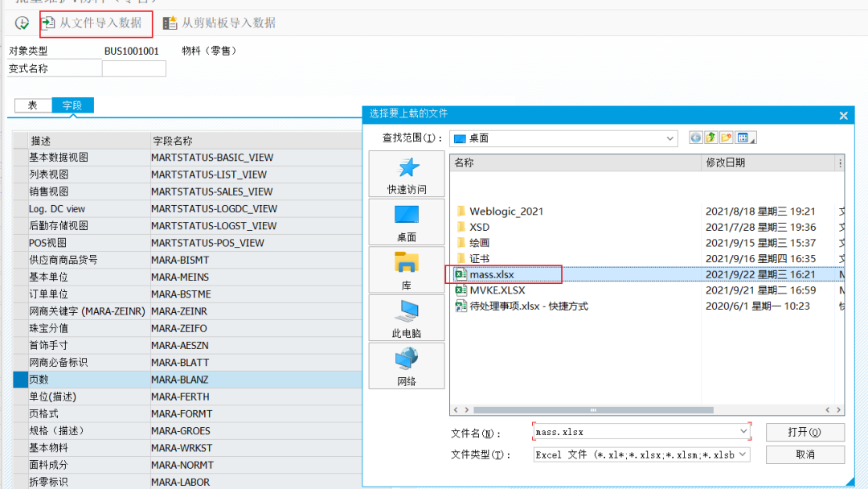
Task: Open 网络 in places sidebar
Action: [x=407, y=365]
